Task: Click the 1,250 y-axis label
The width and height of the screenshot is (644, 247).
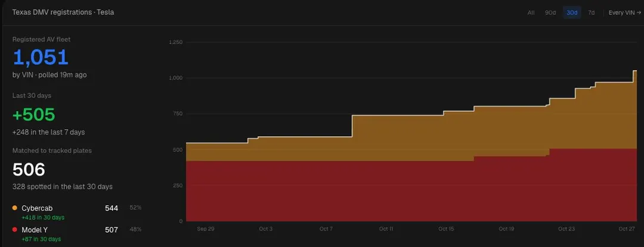Action: click(x=176, y=42)
